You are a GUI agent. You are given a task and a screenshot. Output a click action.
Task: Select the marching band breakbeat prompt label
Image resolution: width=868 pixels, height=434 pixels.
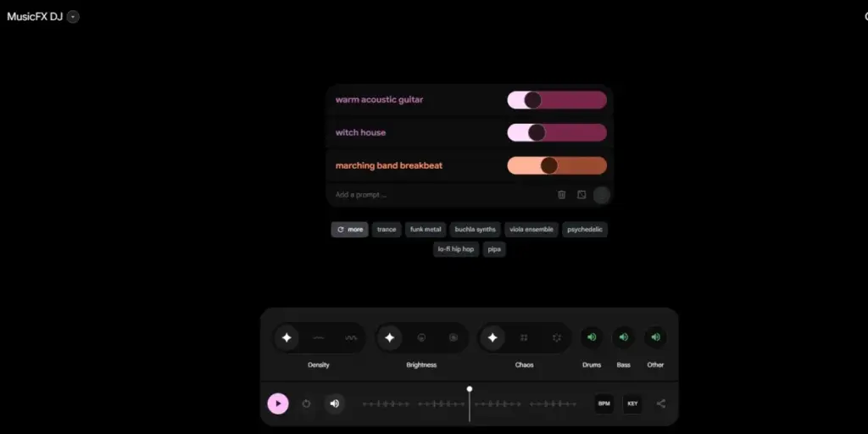pyautogui.click(x=388, y=165)
